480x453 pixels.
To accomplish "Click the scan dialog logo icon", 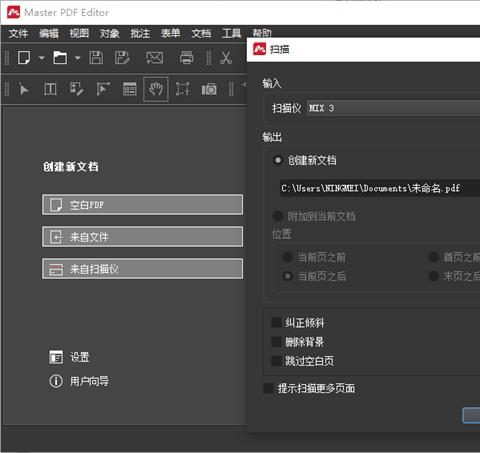I will tap(260, 49).
